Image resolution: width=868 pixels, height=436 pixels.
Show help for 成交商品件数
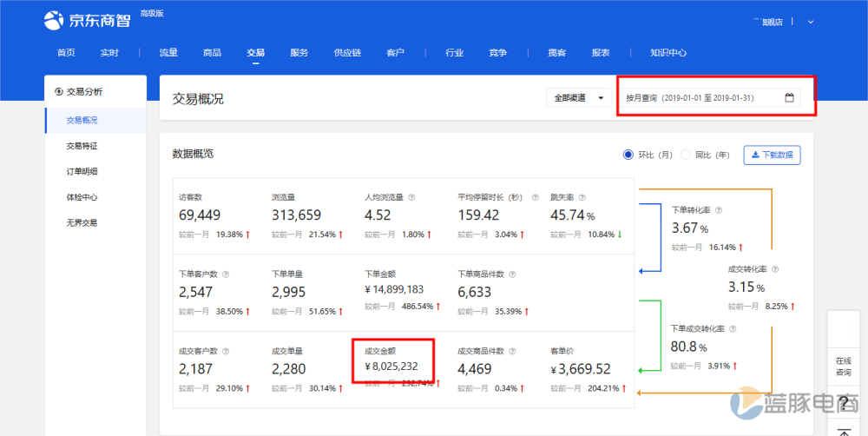tap(513, 351)
